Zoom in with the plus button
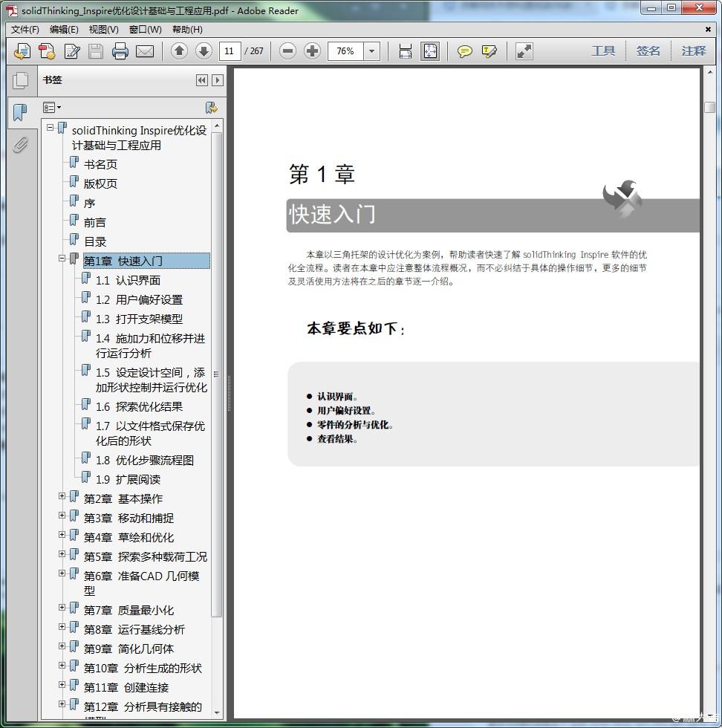Image resolution: width=722 pixels, height=728 pixels. [313, 51]
